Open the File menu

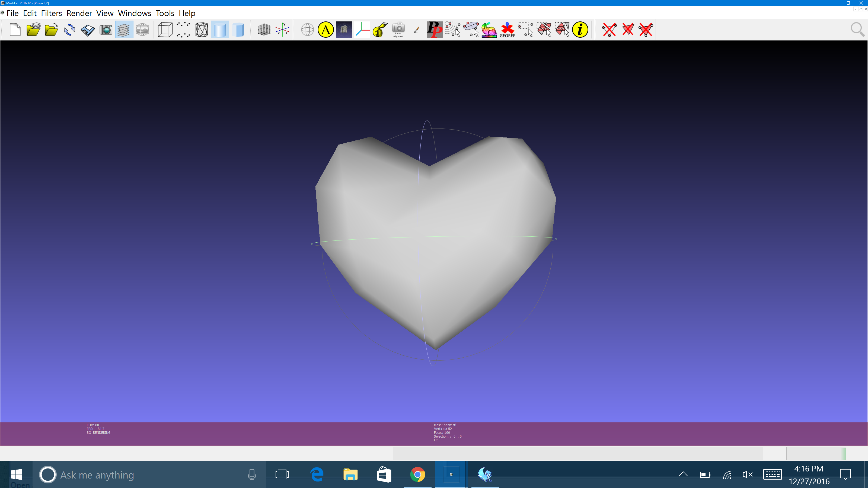click(x=12, y=13)
